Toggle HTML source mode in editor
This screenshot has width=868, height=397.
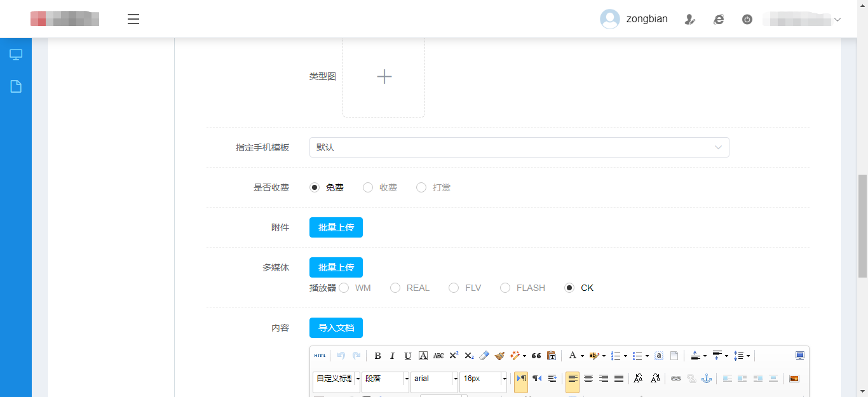click(x=320, y=356)
